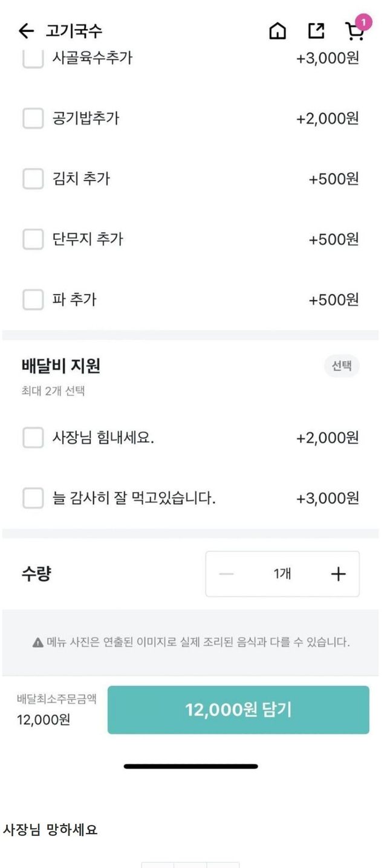Tap the share icon in header
Image resolution: width=387 pixels, height=868 pixels.
tap(316, 31)
